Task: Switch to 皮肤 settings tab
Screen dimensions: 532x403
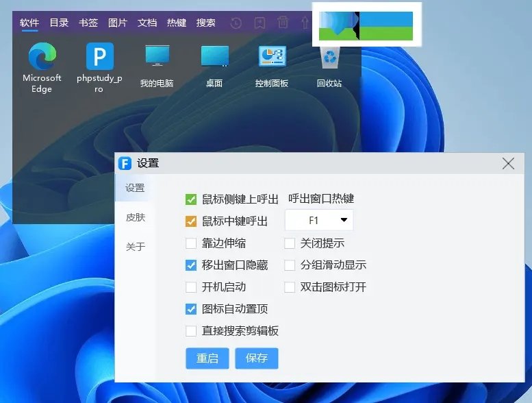Action: pyautogui.click(x=136, y=217)
